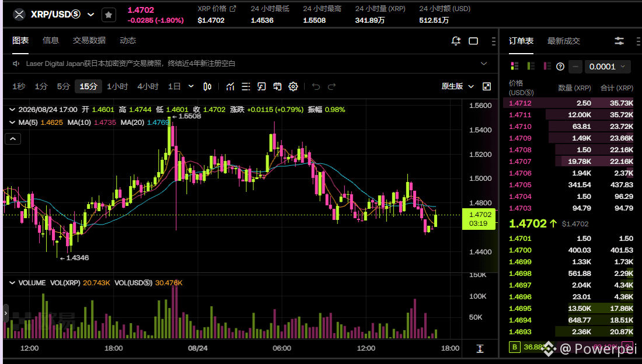Screen dimensions: 642x364
Task: Click the minus button beside 0.0001
Action: (575, 66)
